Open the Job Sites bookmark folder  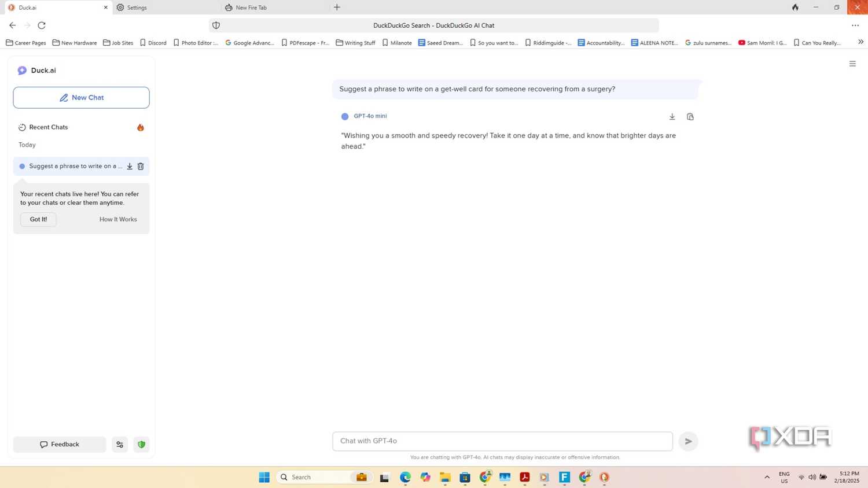click(118, 43)
